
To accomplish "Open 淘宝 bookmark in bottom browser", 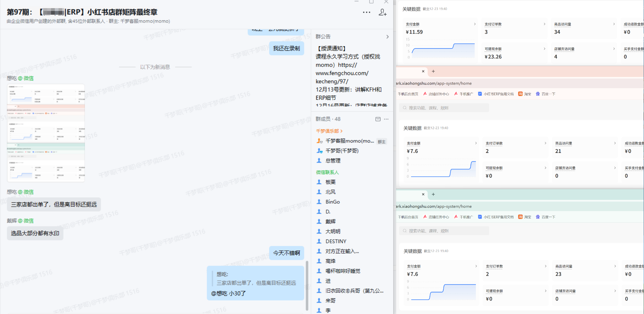I will point(525,217).
